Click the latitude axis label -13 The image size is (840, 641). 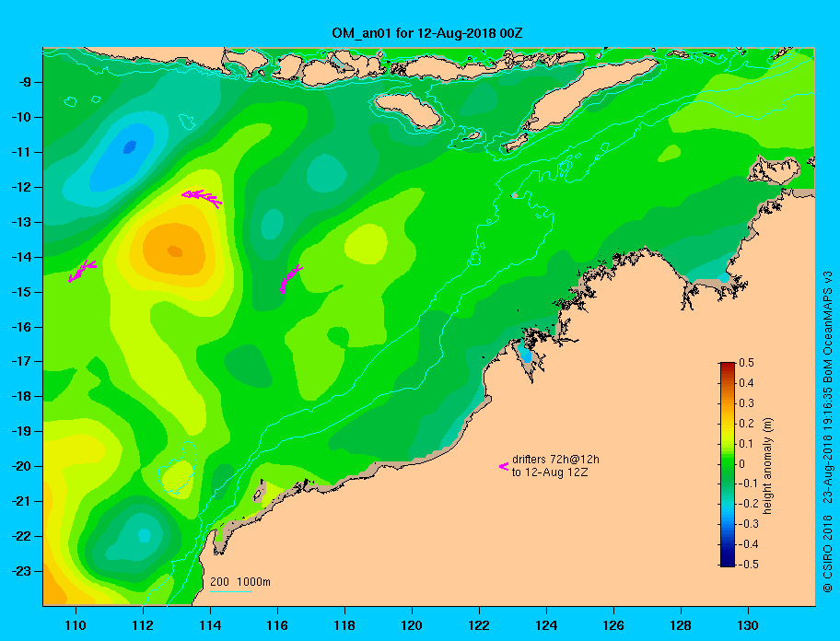coord(21,222)
